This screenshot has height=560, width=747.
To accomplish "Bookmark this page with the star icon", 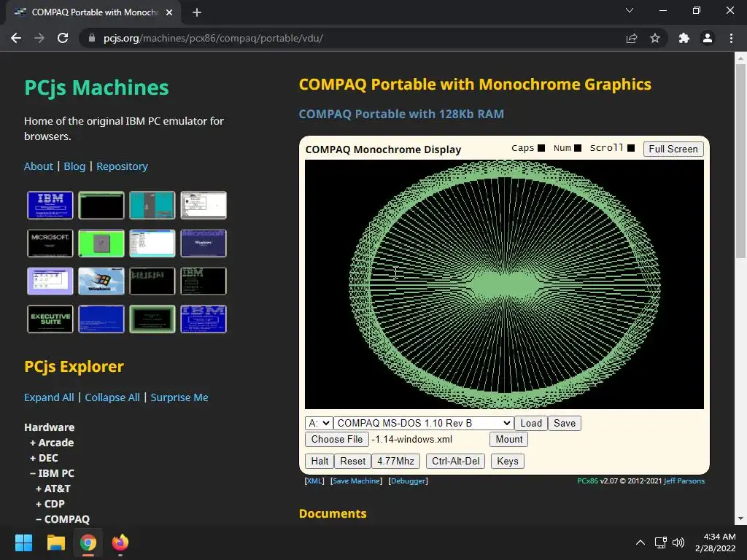I will coord(655,38).
